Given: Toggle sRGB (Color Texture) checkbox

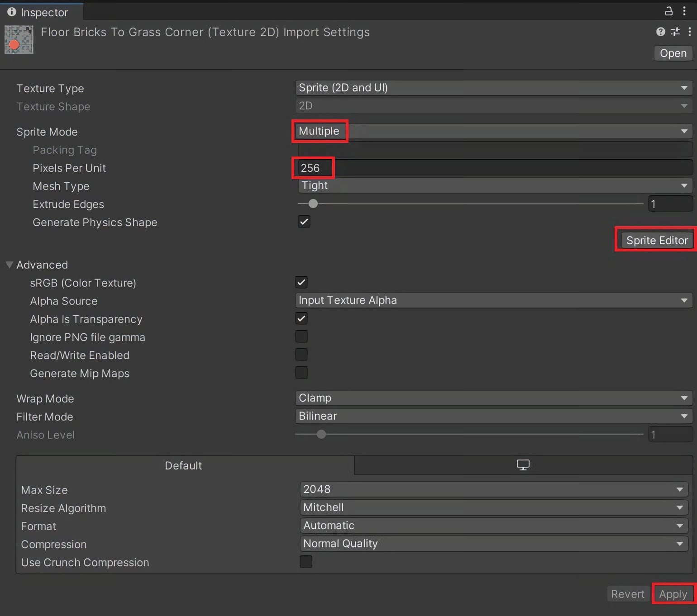Looking at the screenshot, I should pos(301,282).
